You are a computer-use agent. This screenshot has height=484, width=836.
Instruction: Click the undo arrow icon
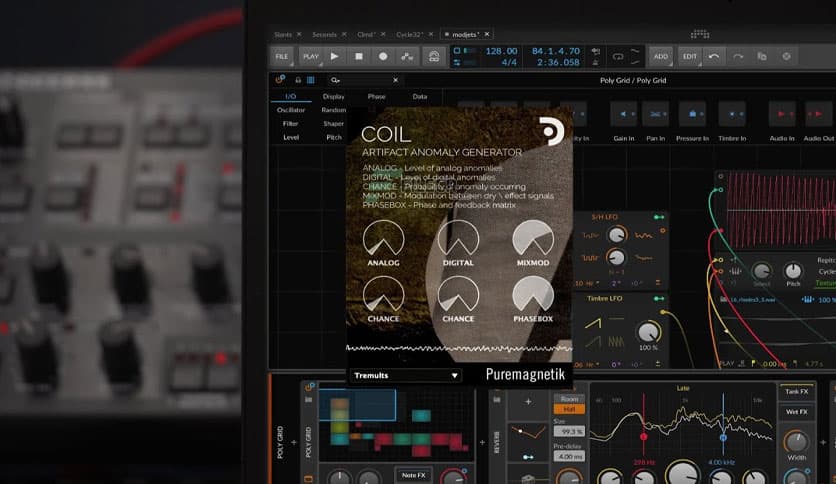714,57
